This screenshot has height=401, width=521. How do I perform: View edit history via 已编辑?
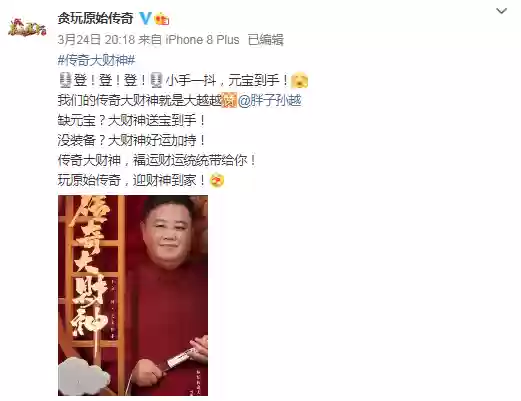[266, 40]
